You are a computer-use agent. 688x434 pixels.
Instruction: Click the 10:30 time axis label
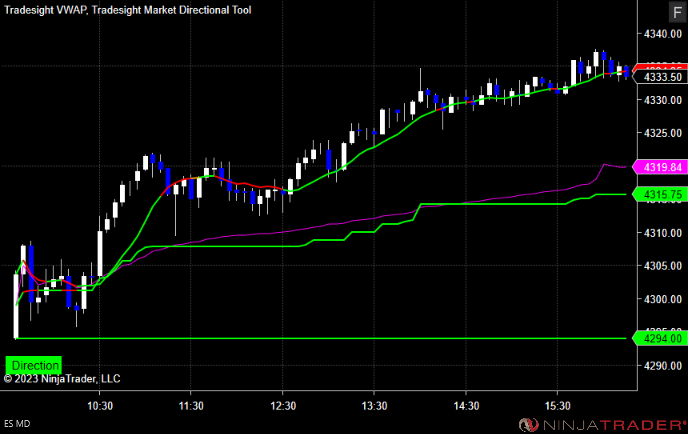(x=100, y=406)
